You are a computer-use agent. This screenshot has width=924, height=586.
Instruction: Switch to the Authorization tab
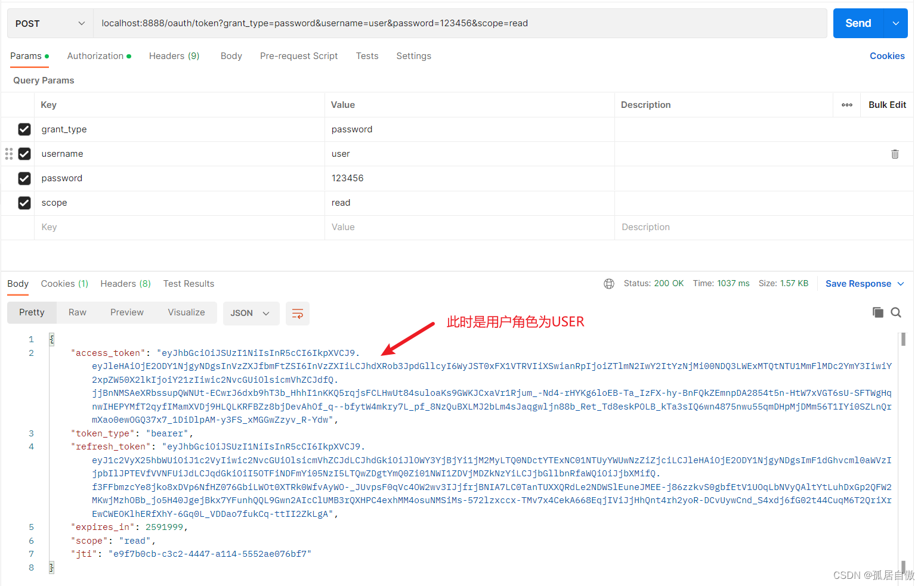click(99, 56)
